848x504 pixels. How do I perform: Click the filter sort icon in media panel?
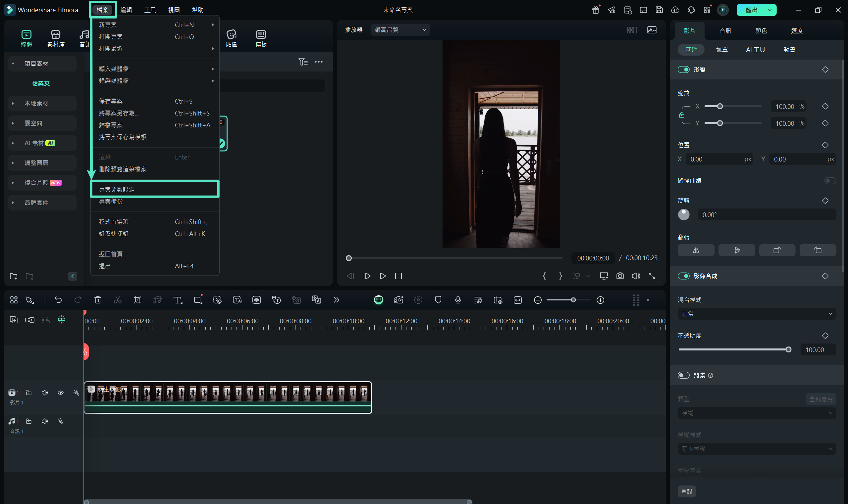pyautogui.click(x=303, y=62)
